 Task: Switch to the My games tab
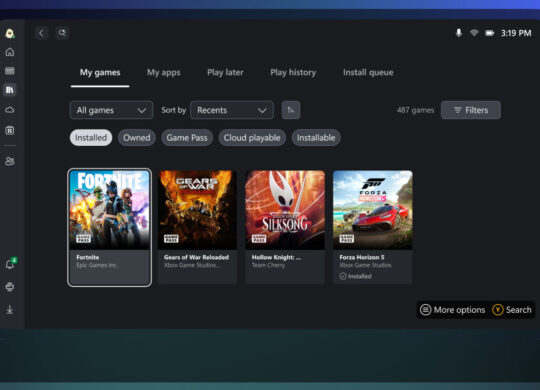[100, 73]
